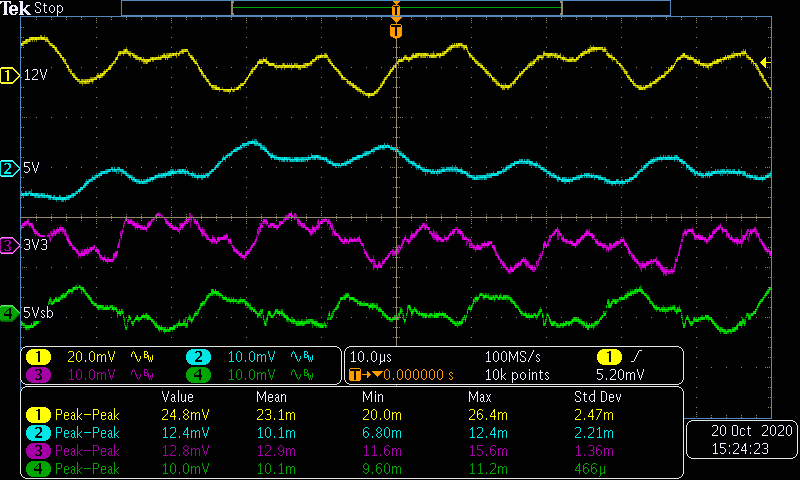
Task: Click the orange T trigger delay icon
Action: (355, 375)
